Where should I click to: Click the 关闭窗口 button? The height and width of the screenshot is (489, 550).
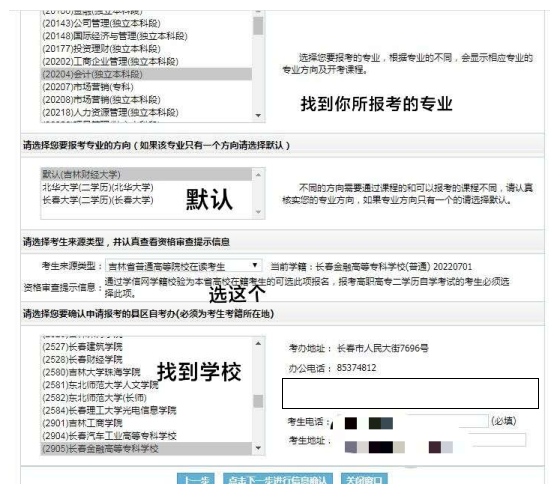364,479
